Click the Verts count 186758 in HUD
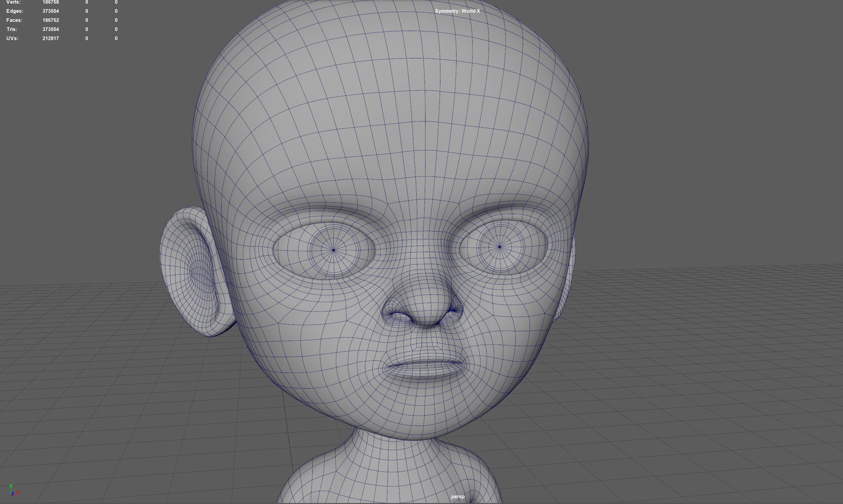This screenshot has width=843, height=504. pos(51,2)
